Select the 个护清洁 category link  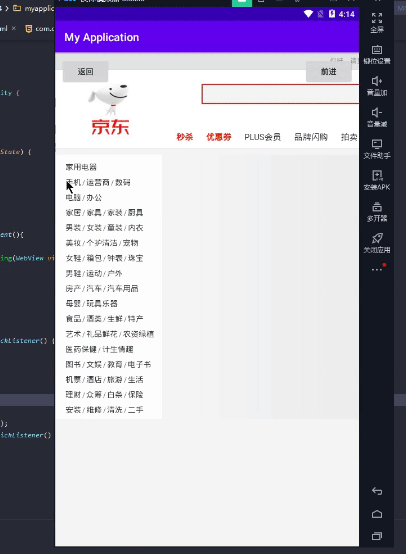(102, 243)
